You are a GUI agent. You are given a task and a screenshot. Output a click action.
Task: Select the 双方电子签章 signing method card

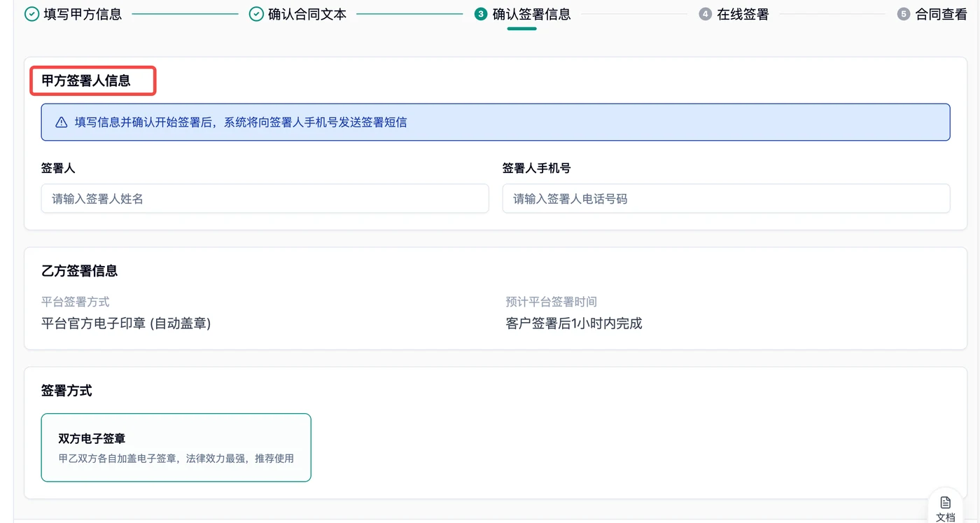(x=176, y=447)
